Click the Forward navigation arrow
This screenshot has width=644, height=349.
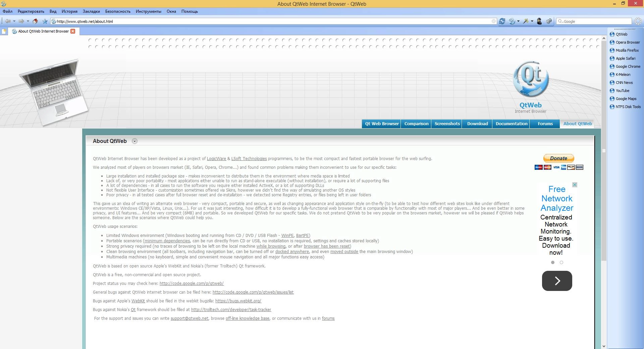21,21
